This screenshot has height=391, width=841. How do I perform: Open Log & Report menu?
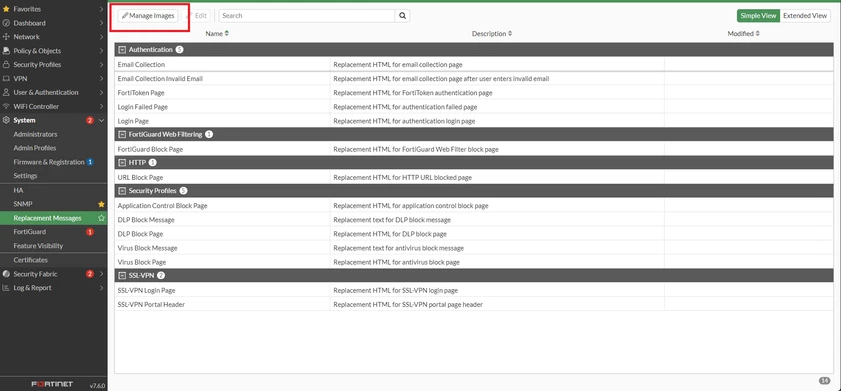pos(53,288)
